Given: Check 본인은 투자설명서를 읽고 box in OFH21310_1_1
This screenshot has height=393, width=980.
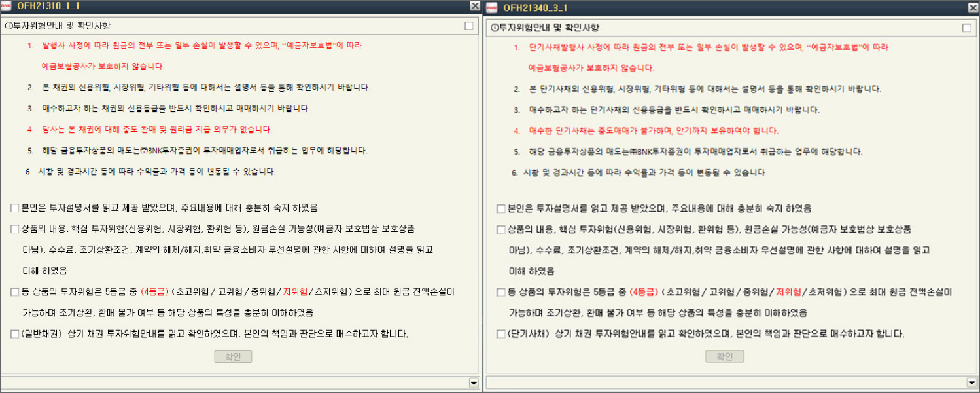Looking at the screenshot, I should pyautogui.click(x=14, y=208).
